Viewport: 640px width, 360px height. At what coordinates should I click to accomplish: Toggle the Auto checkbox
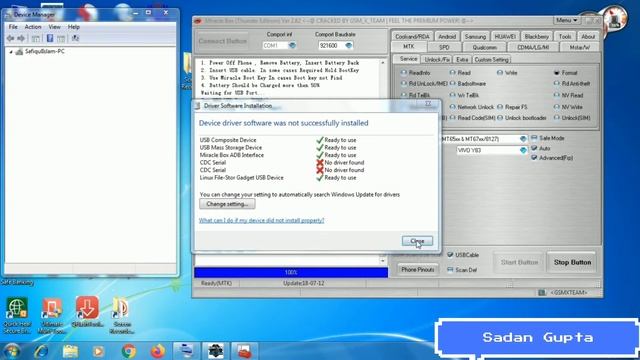tap(534, 148)
